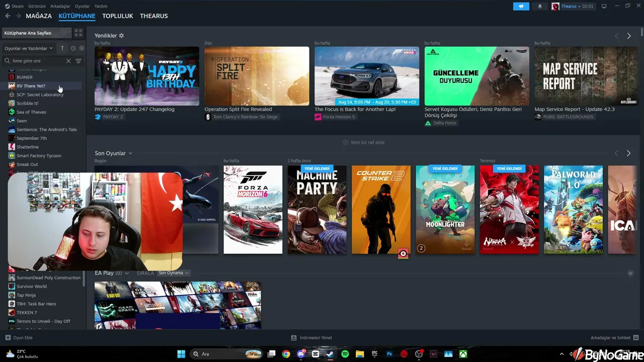Screen dimensions: 644x362
Task: Open Yenilikler settings gear
Action: (x=121, y=36)
